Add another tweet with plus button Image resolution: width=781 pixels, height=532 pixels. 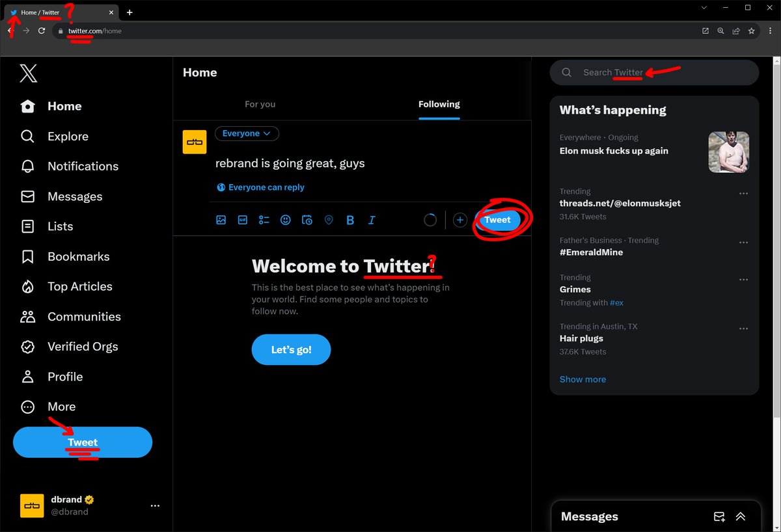460,220
